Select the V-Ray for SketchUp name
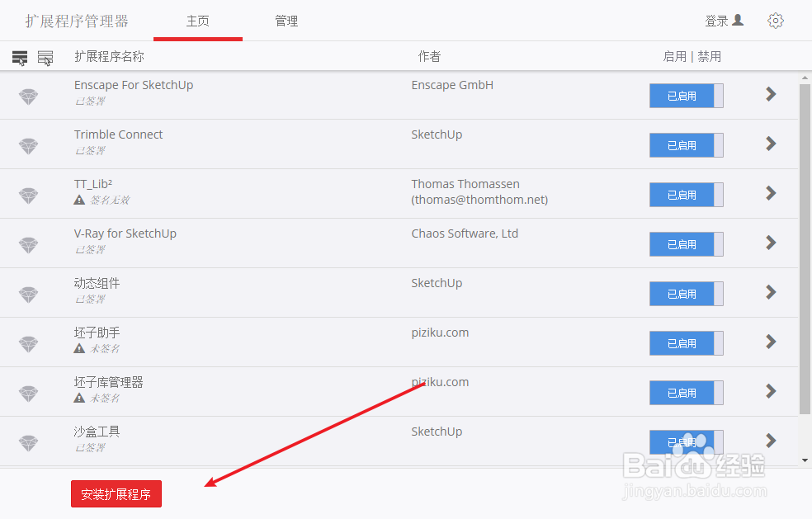 pos(125,234)
